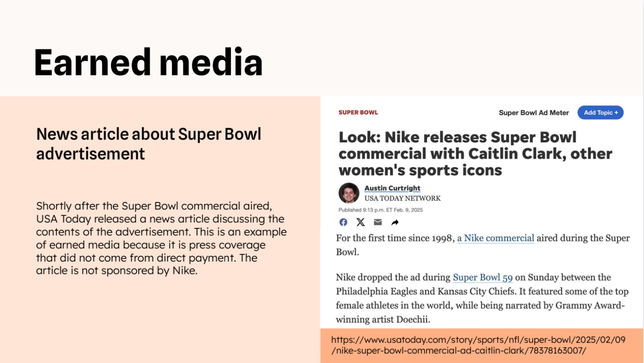
Task: Click the 'Earned media' slide title
Action: [x=148, y=62]
